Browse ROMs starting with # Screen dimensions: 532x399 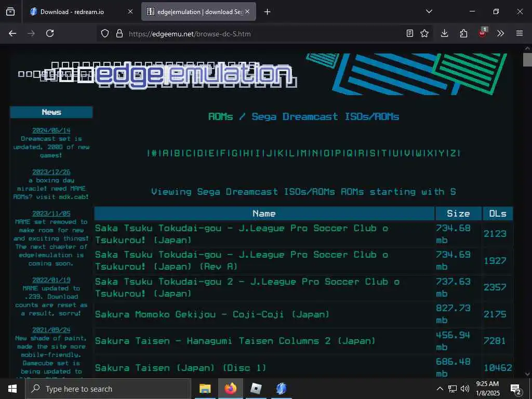[154, 153]
